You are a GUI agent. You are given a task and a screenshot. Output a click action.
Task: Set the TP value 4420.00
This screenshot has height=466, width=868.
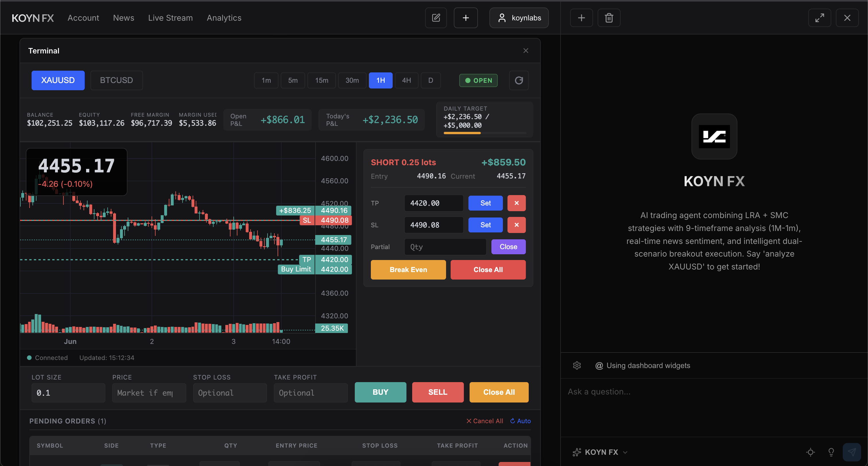click(485, 203)
